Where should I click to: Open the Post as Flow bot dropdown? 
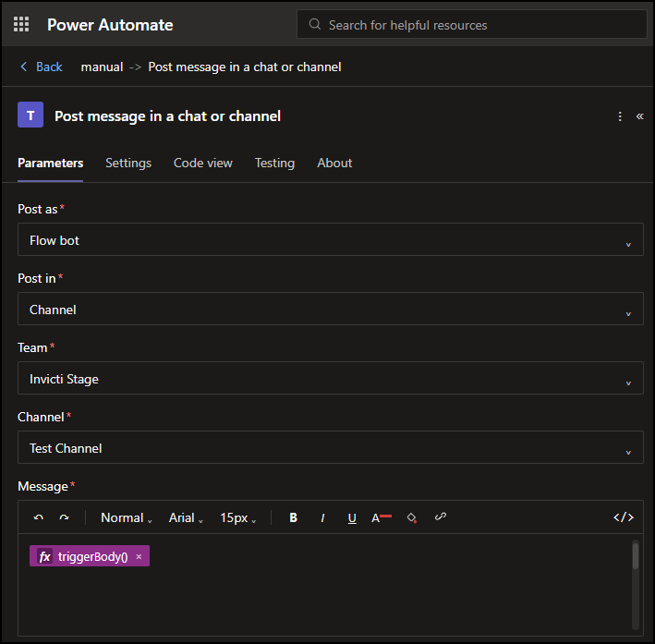[331, 239]
